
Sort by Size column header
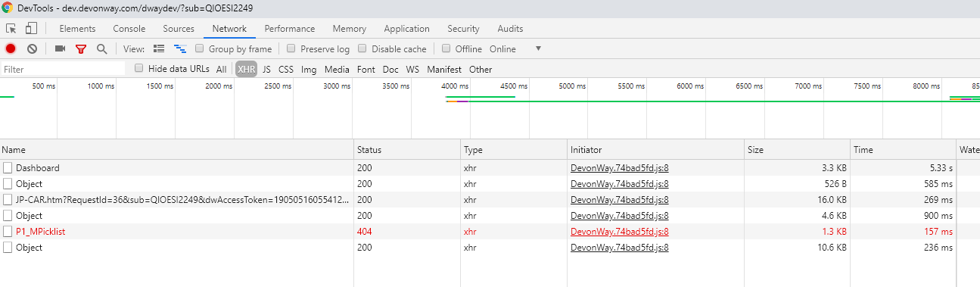(x=797, y=150)
